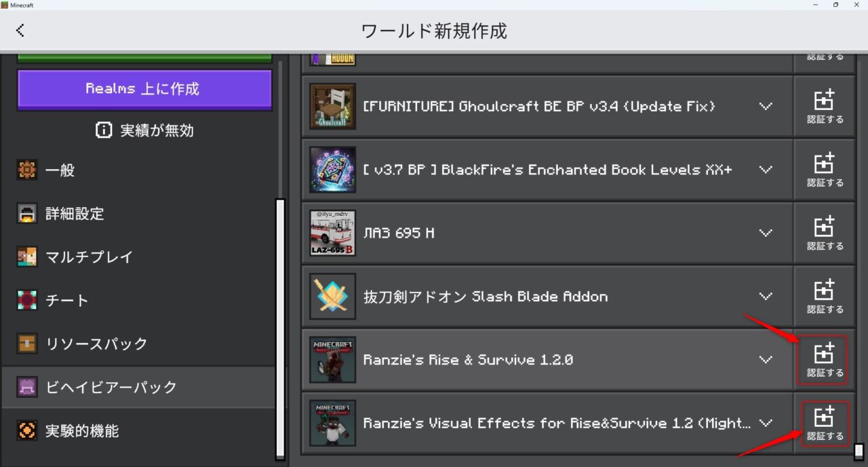Screen dimensions: 868x467
Task: Click the left sidebar scrollbar
Action: click(280, 329)
